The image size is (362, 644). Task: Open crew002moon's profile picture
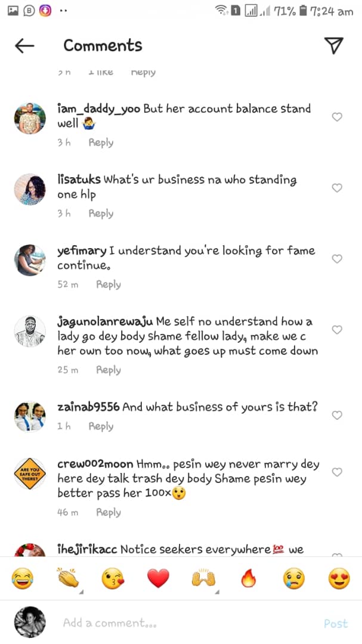click(30, 474)
